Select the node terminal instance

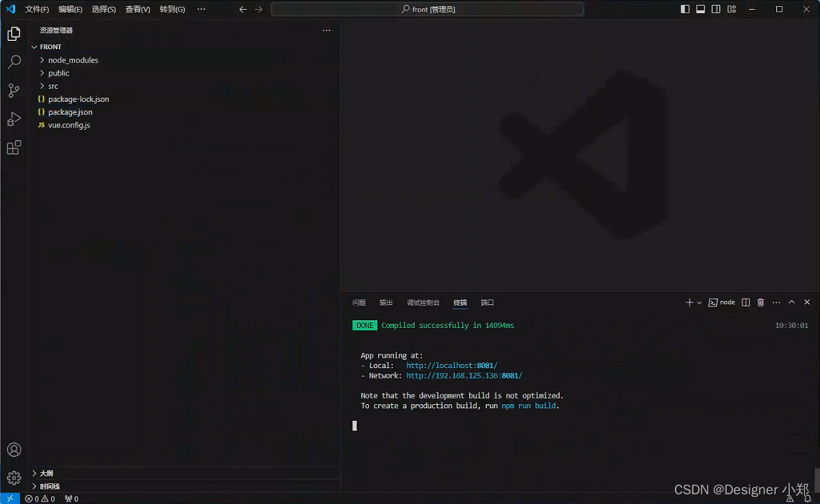(721, 302)
